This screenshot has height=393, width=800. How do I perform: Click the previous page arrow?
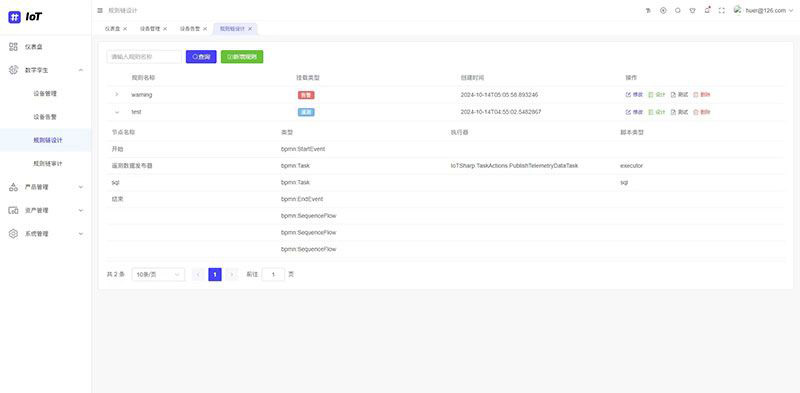tap(198, 275)
